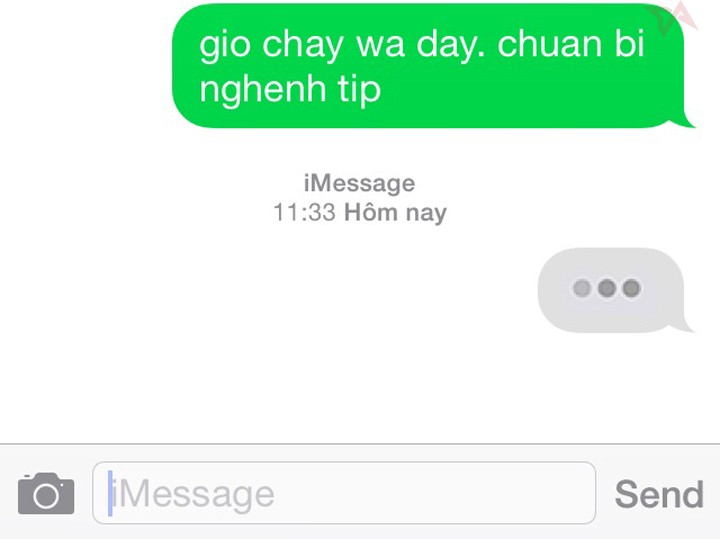Click the gray iMessage placeholder text

click(193, 494)
